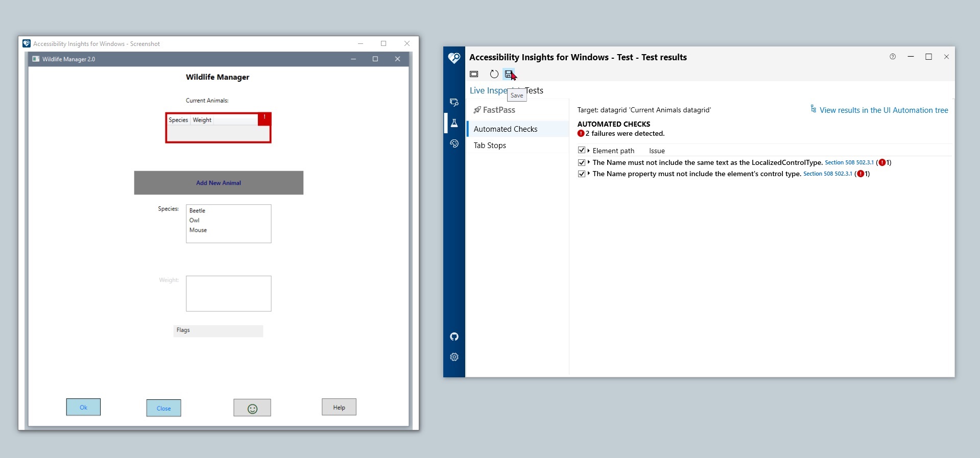Open View results in the UI Automation tree

point(883,110)
